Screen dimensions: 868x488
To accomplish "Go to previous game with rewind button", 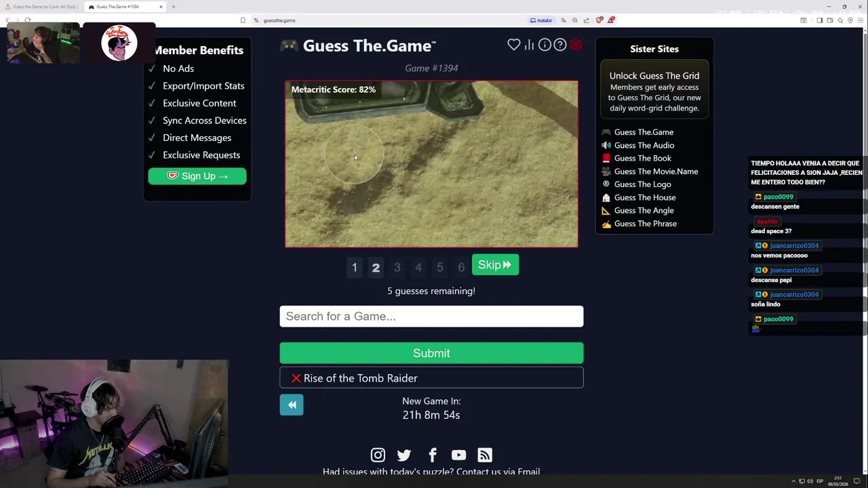I will pyautogui.click(x=292, y=405).
